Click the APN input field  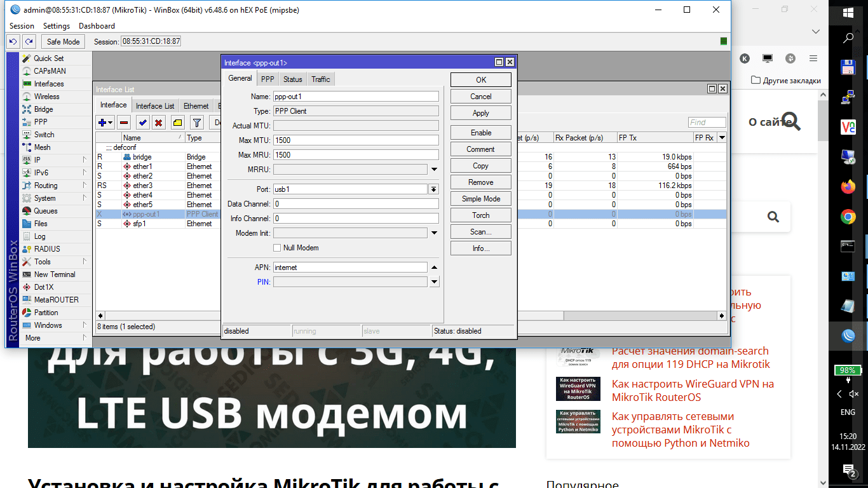click(x=349, y=268)
